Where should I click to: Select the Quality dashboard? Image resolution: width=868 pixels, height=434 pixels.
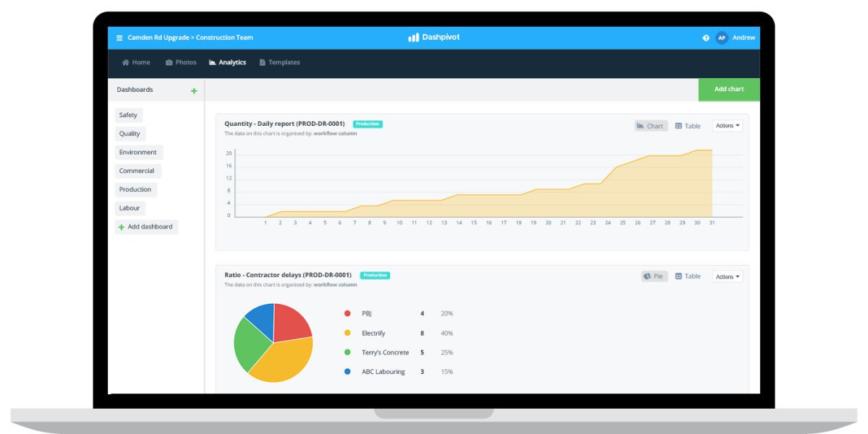(x=130, y=134)
